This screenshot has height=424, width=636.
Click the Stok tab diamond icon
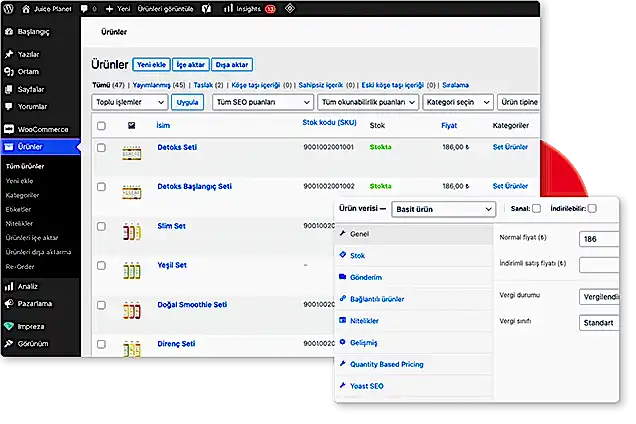tap(343, 255)
